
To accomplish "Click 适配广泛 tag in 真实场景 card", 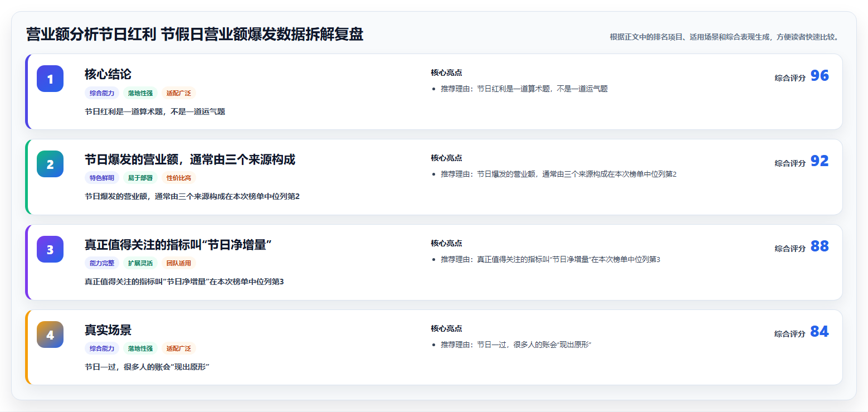I will pos(179,348).
